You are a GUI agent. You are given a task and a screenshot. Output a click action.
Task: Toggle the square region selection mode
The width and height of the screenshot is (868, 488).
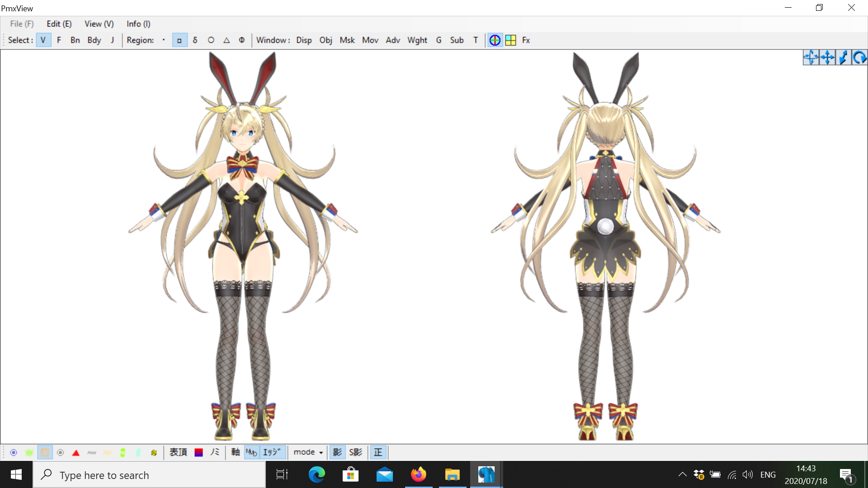coord(179,40)
